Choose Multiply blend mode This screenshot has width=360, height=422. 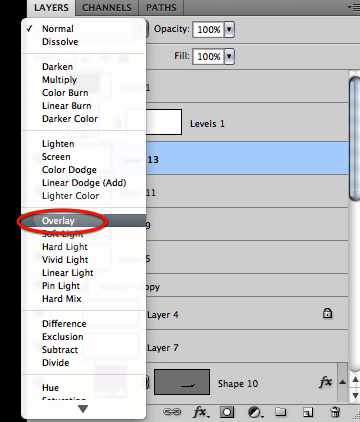(59, 80)
